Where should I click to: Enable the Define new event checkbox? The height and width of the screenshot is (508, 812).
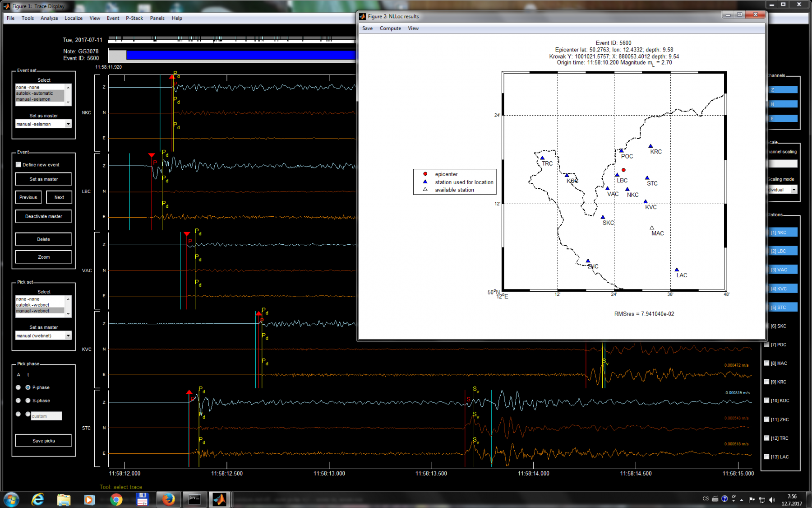click(x=18, y=165)
